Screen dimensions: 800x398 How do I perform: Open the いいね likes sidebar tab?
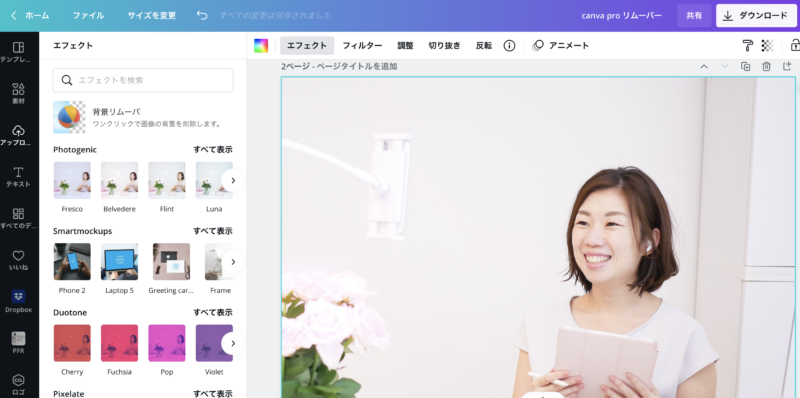(18, 260)
